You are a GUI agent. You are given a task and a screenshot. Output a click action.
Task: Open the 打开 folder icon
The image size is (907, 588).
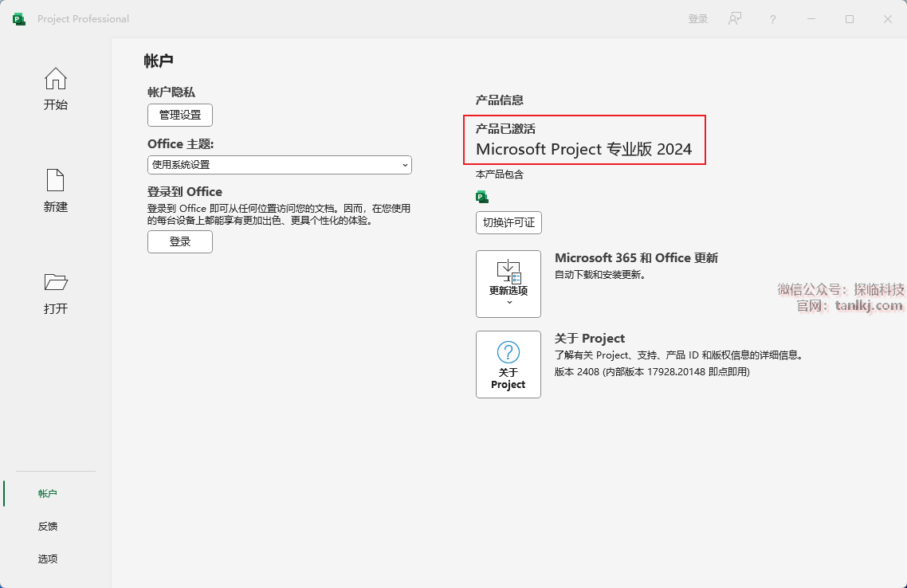click(x=56, y=282)
